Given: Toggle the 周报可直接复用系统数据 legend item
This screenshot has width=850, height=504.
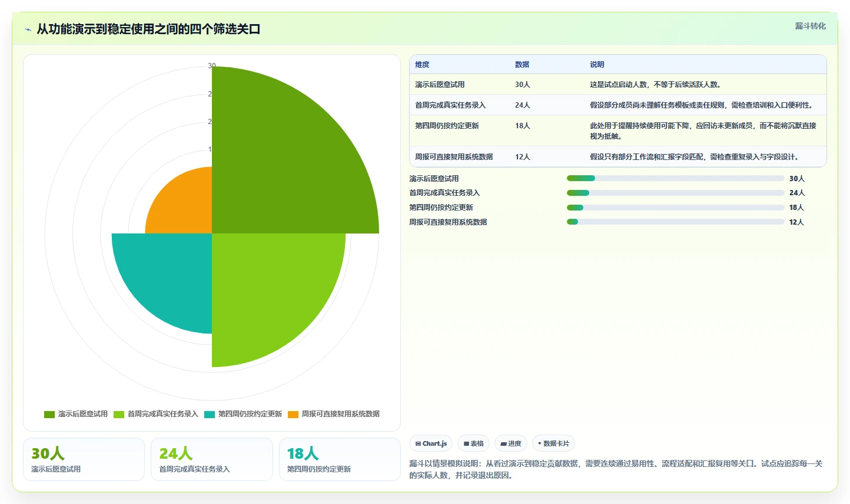Looking at the screenshot, I should click(x=334, y=414).
